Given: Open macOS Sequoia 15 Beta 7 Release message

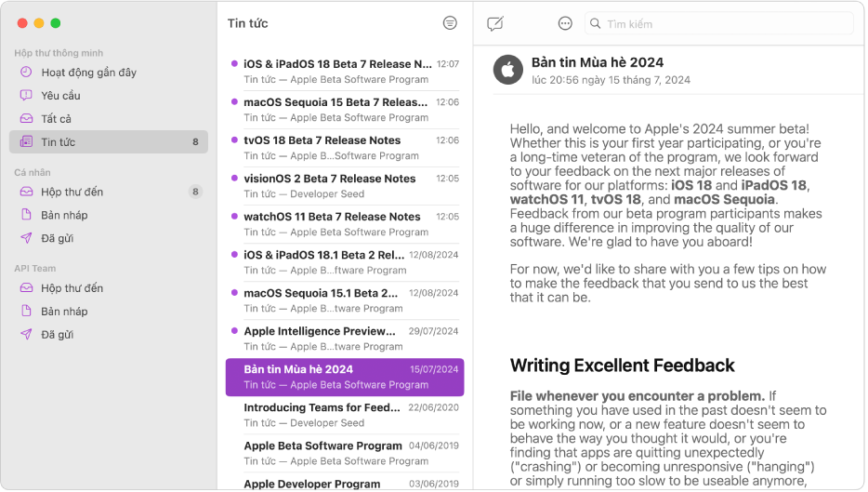Looking at the screenshot, I should (345, 110).
